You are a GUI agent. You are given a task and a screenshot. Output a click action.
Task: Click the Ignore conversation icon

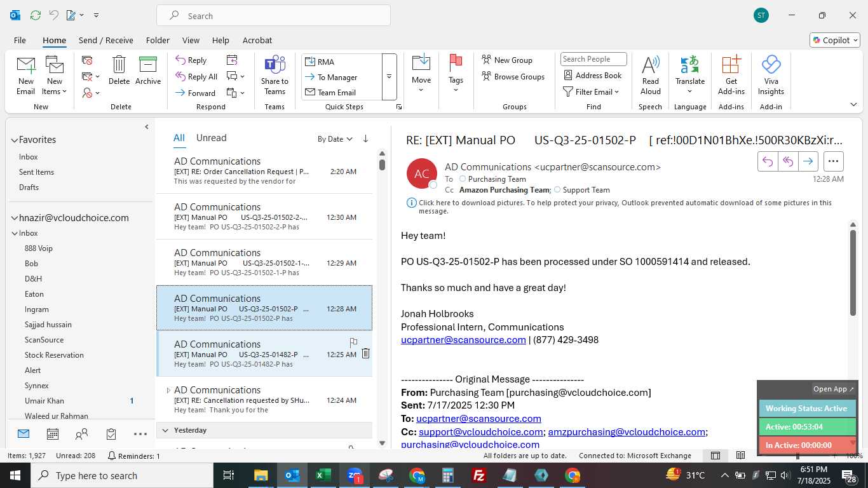[88, 60]
